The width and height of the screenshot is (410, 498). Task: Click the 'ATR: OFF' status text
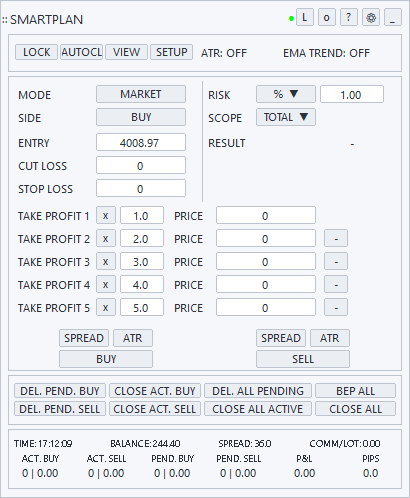(x=224, y=53)
